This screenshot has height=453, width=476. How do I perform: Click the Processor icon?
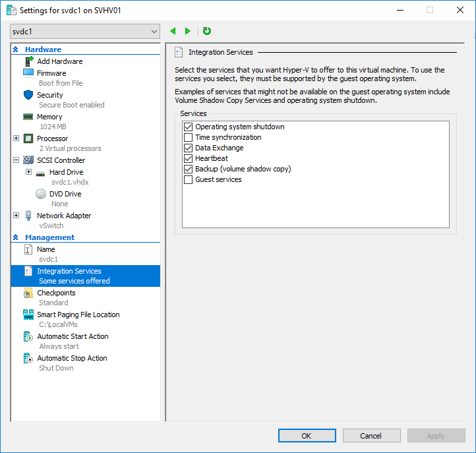pyautogui.click(x=28, y=138)
